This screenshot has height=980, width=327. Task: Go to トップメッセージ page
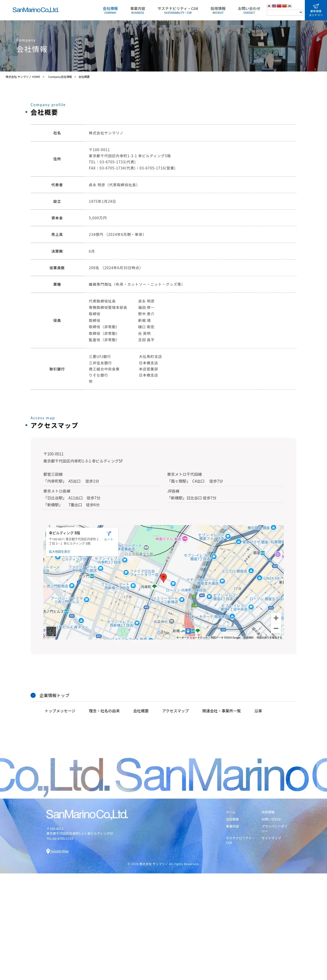coord(60,711)
